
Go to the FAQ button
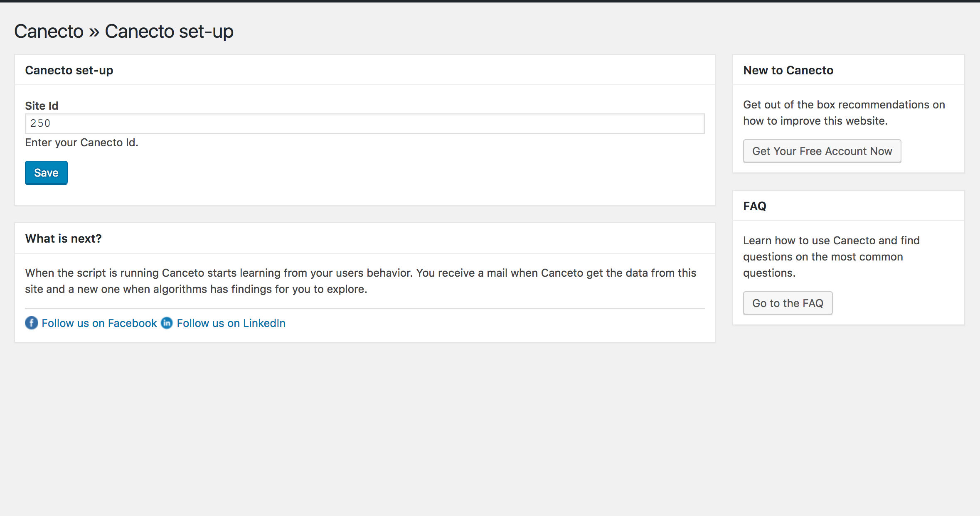(788, 303)
